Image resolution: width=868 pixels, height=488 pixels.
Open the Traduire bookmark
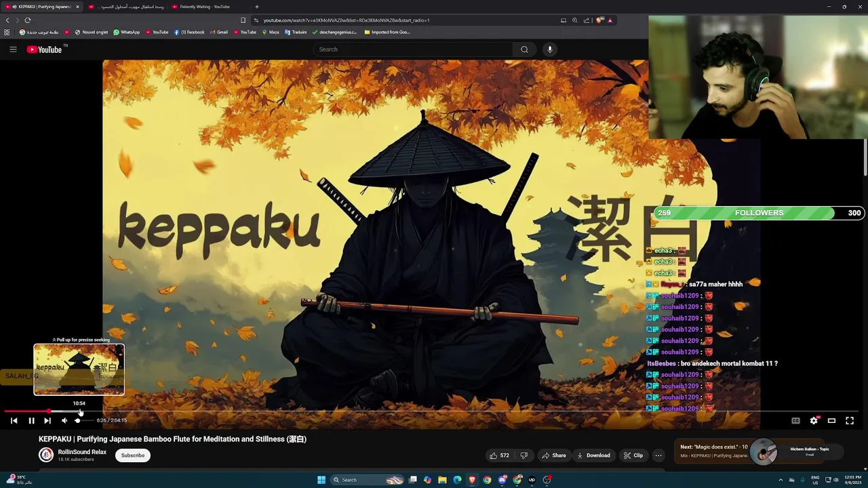click(296, 32)
